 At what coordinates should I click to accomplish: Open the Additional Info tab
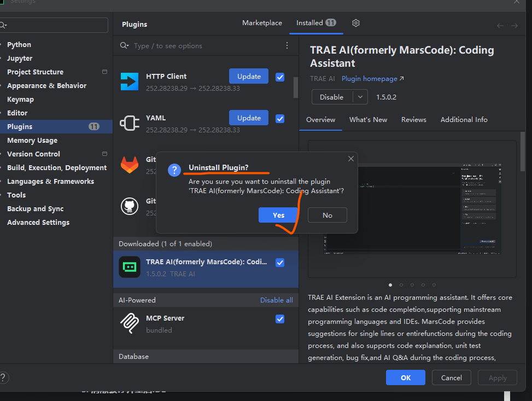(464, 119)
